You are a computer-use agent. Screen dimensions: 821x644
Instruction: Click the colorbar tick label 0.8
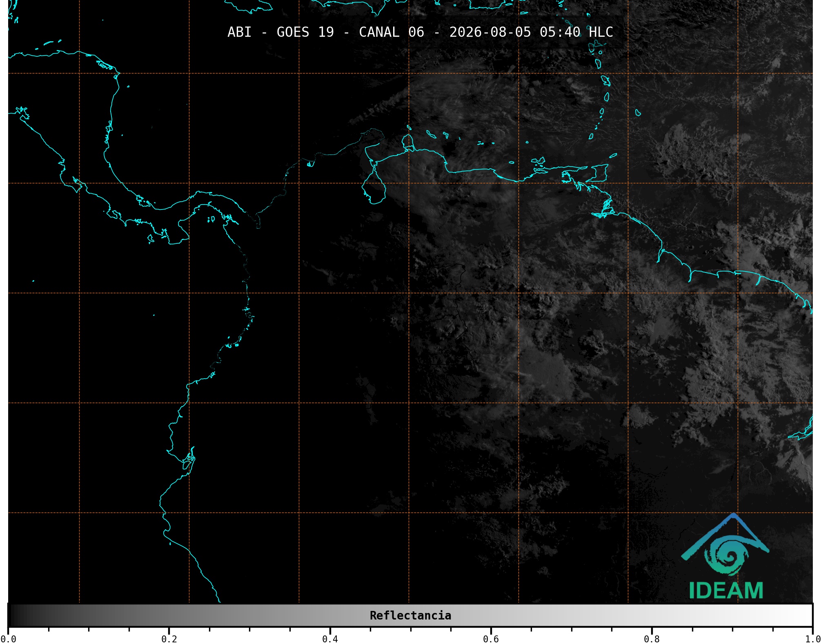click(652, 639)
